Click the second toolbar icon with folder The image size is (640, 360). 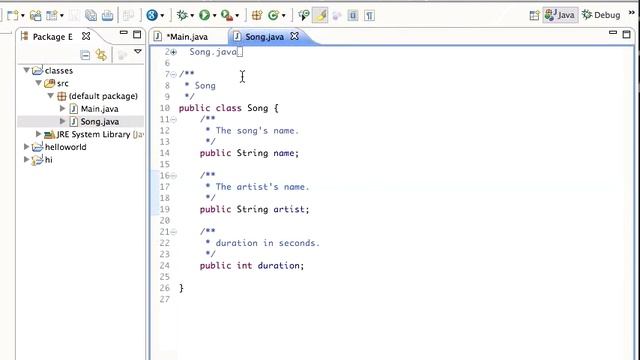(x=36, y=16)
